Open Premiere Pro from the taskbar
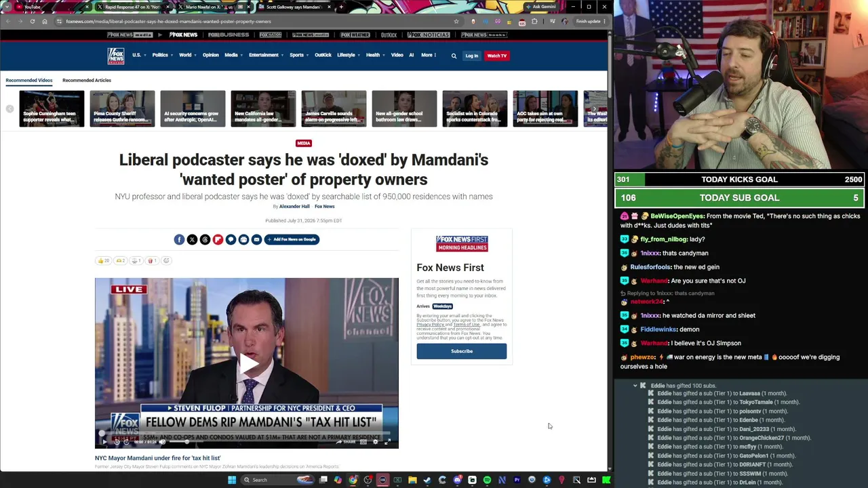 (x=517, y=480)
